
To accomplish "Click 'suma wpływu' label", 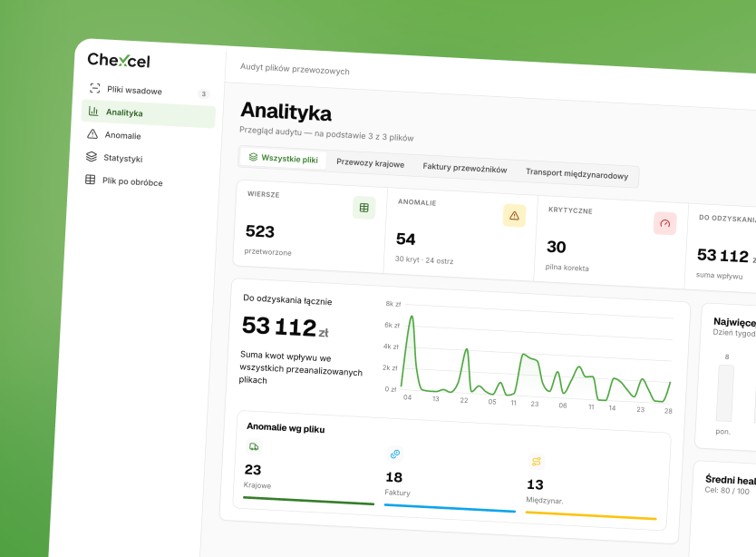I will point(719,275).
